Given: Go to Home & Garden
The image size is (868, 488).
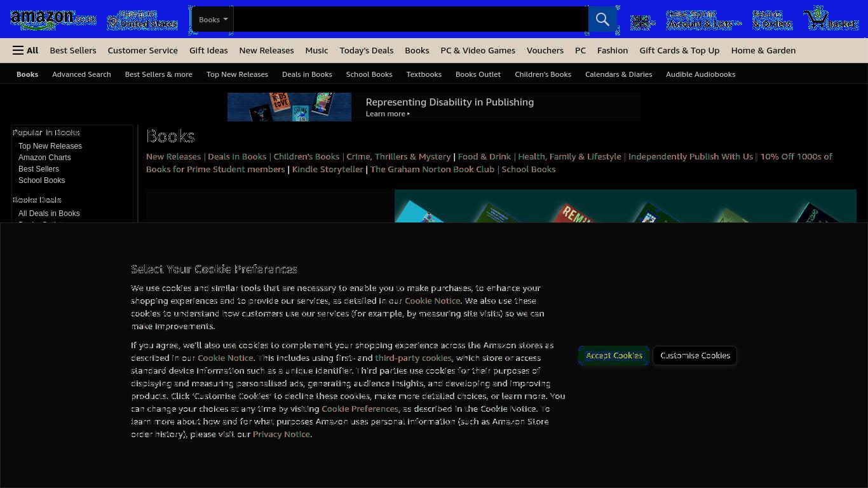Looking at the screenshot, I should (x=763, y=50).
